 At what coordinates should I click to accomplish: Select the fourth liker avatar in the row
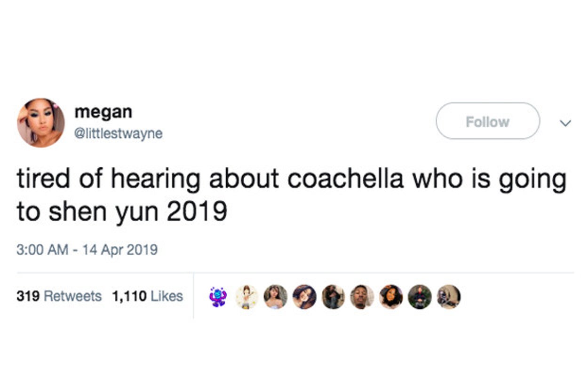pyautogui.click(x=304, y=296)
